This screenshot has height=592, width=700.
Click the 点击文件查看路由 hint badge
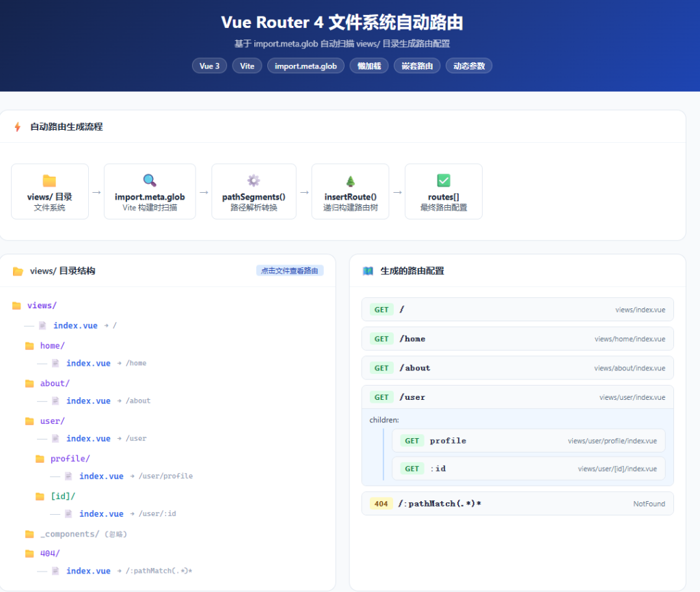pos(290,271)
